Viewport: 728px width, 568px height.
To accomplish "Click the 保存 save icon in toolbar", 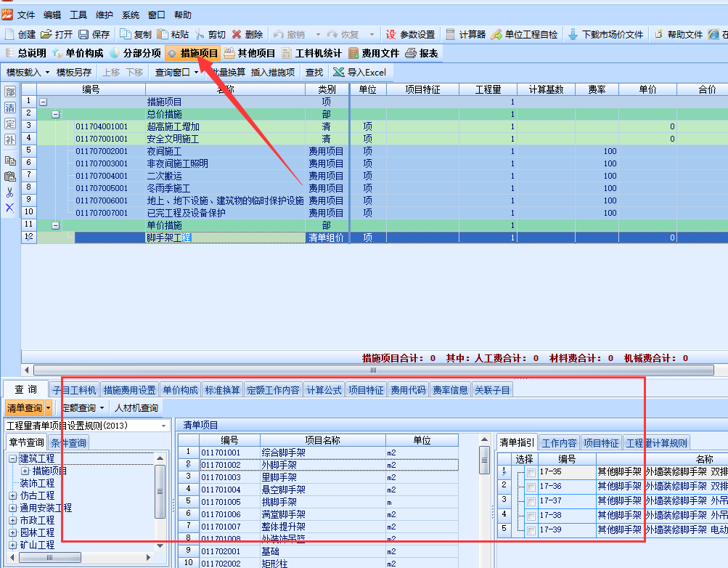I will [83, 34].
